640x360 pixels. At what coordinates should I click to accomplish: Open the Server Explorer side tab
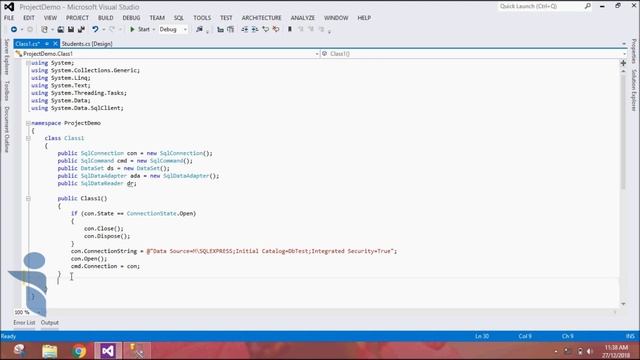(x=7, y=57)
